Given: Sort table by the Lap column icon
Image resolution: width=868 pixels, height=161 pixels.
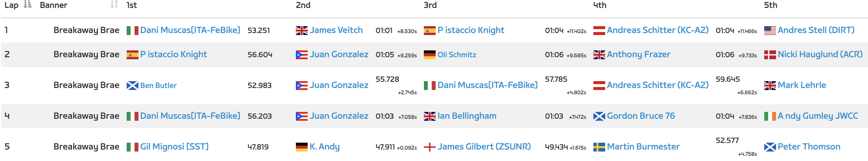Looking at the screenshot, I should tap(27, 5).
